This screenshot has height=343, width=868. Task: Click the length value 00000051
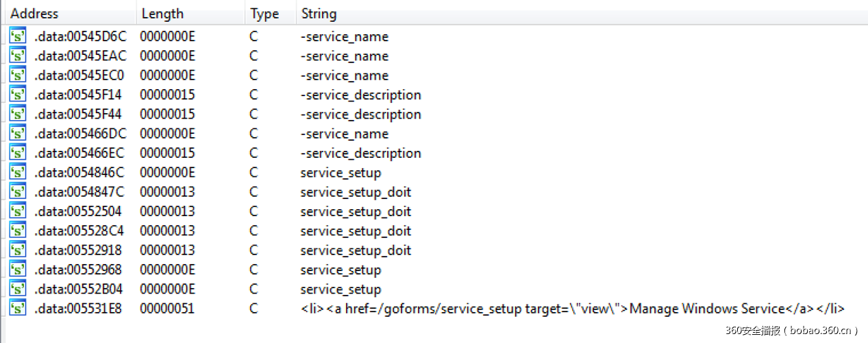[x=167, y=309]
